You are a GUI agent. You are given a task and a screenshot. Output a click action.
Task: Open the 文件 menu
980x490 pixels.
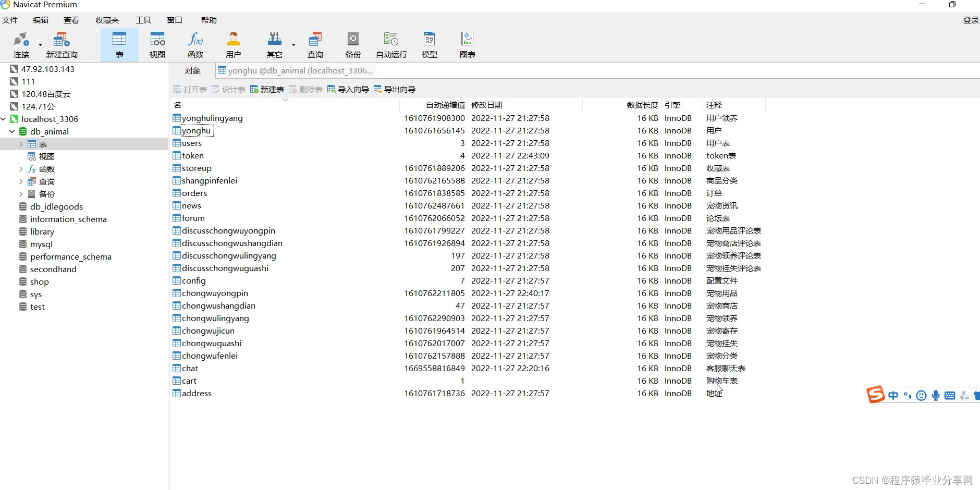click(10, 20)
